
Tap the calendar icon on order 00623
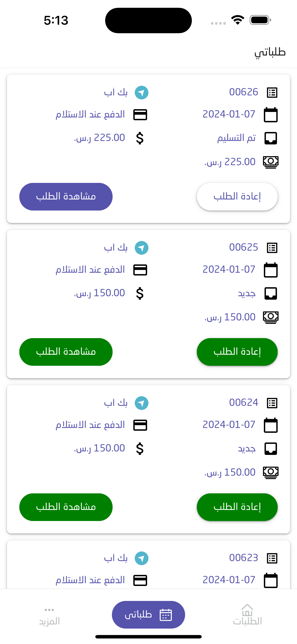point(271,580)
